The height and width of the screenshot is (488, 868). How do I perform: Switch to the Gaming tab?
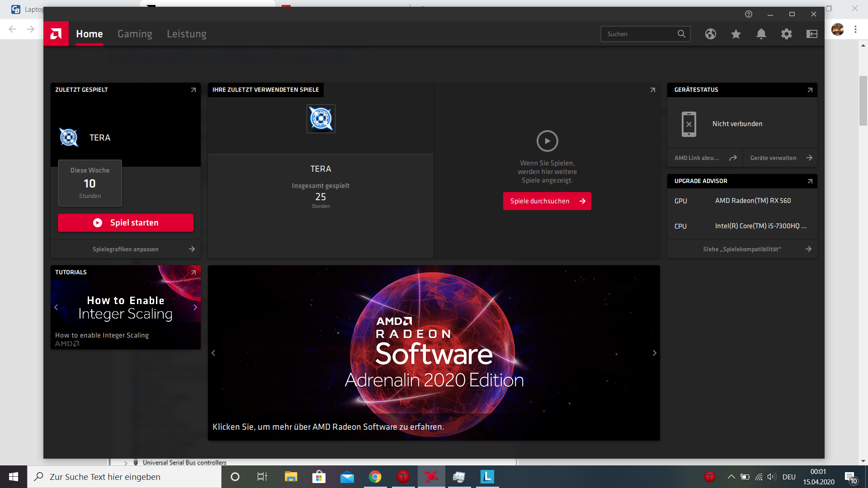pyautogui.click(x=135, y=34)
